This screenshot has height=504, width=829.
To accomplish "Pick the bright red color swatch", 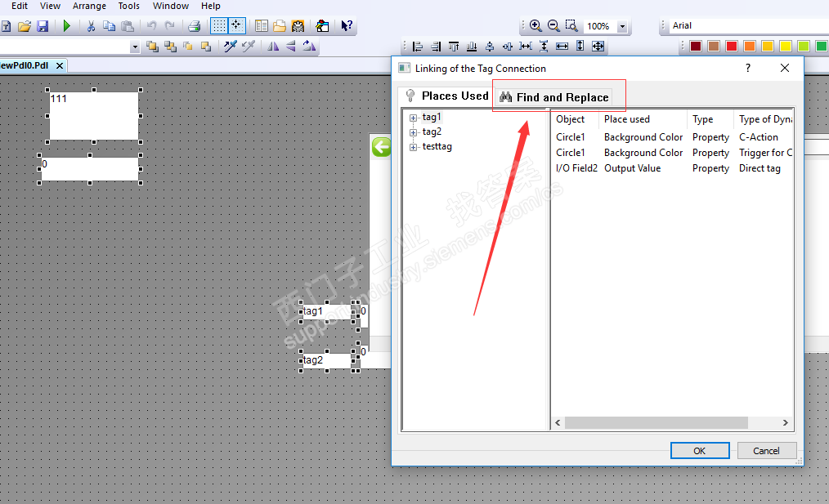I will pos(732,47).
